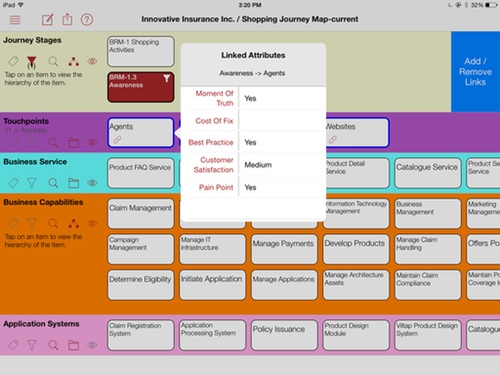The height and width of the screenshot is (375, 500).
Task: Expand the BRM-1 Shopping Activities item
Action: coord(141,52)
